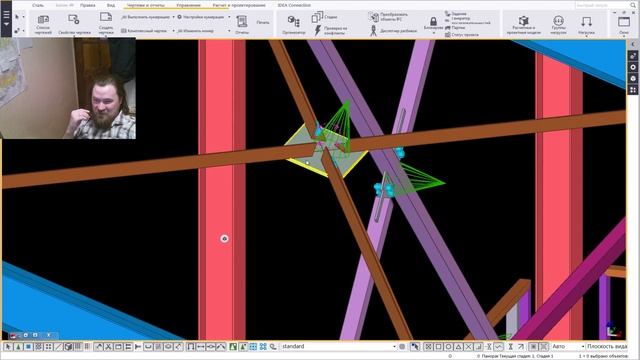640x360 pixels.
Task: Open the bottom grid icon in side panel
Action: click(633, 90)
